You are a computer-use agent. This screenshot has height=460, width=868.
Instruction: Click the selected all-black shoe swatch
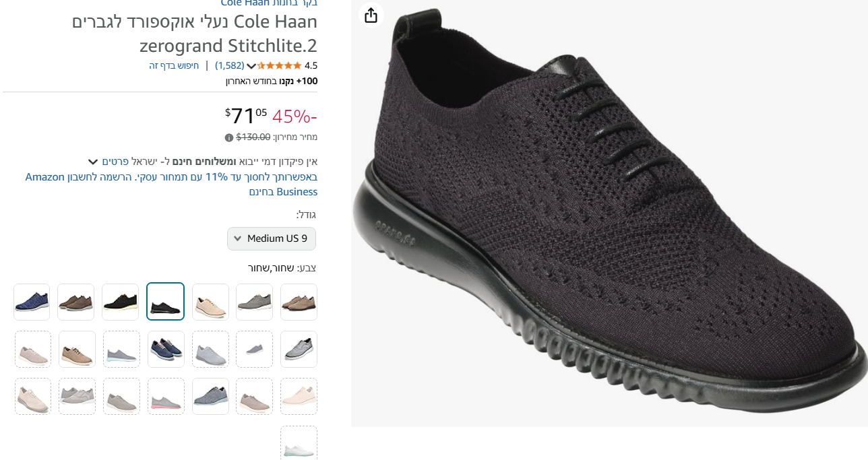tap(165, 302)
